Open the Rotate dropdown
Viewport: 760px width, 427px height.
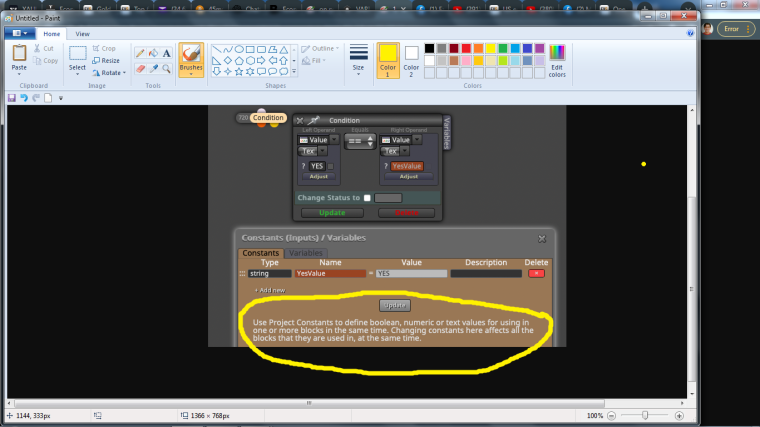click(110, 73)
